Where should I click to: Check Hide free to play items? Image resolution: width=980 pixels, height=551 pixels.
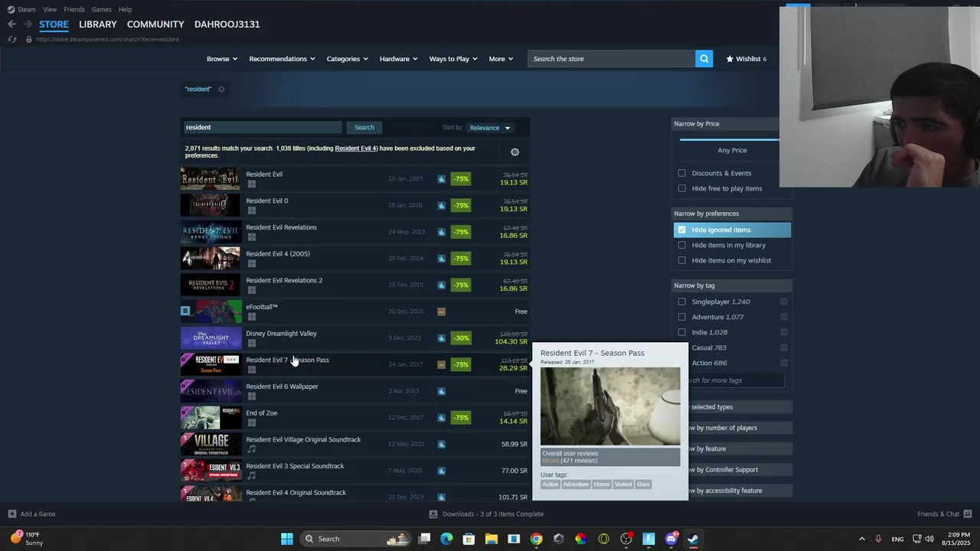[x=682, y=188]
